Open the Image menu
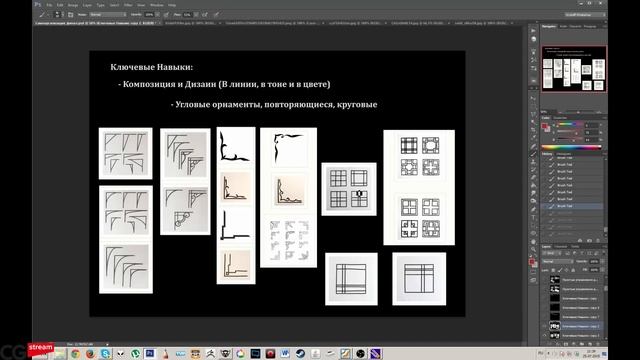Image resolution: width=640 pixels, height=360 pixels. [73, 5]
